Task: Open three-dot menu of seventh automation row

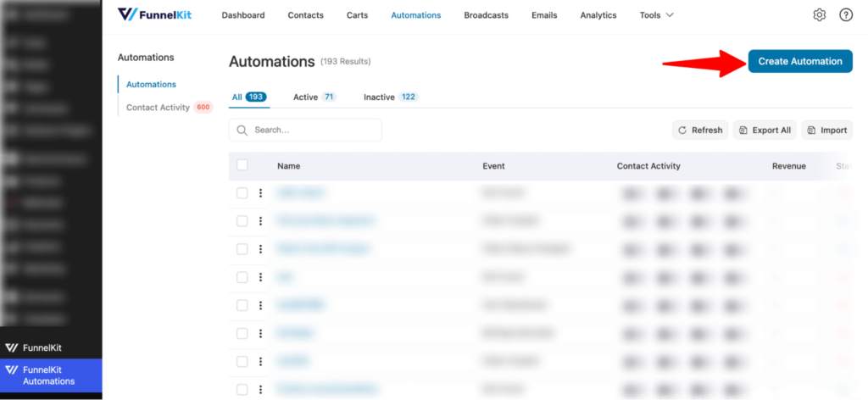Action: click(260, 361)
